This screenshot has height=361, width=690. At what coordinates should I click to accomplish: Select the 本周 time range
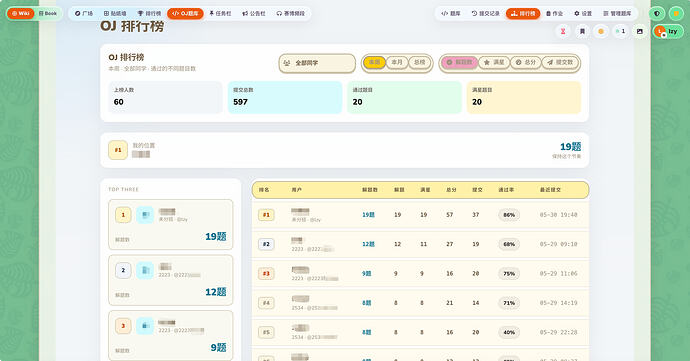click(x=374, y=63)
